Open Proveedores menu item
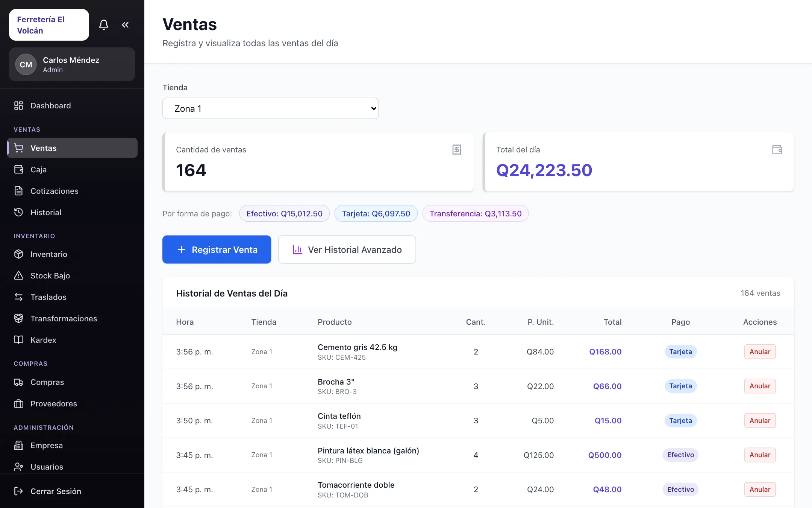 72,404
